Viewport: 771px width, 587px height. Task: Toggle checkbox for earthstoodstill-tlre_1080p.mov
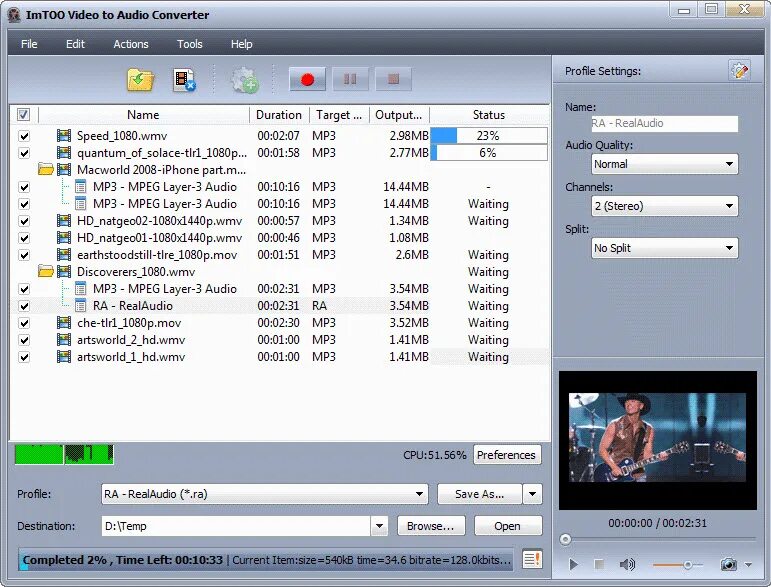(x=24, y=255)
